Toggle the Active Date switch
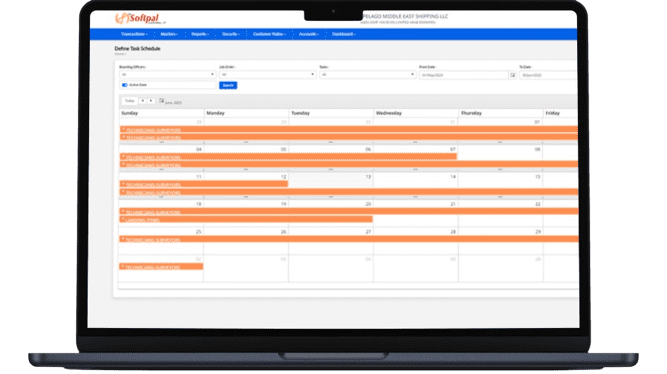Screen dimensions: 667x374 click(125, 85)
